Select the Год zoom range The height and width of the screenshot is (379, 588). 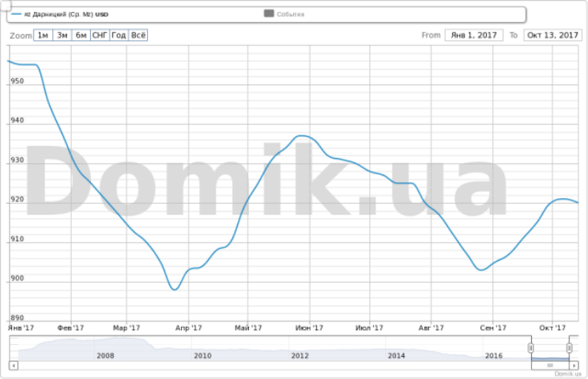coord(119,36)
